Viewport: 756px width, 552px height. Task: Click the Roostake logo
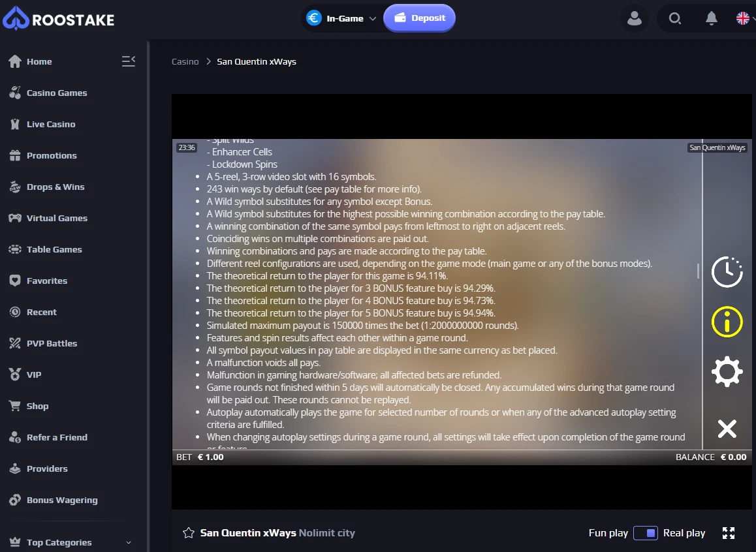58,19
